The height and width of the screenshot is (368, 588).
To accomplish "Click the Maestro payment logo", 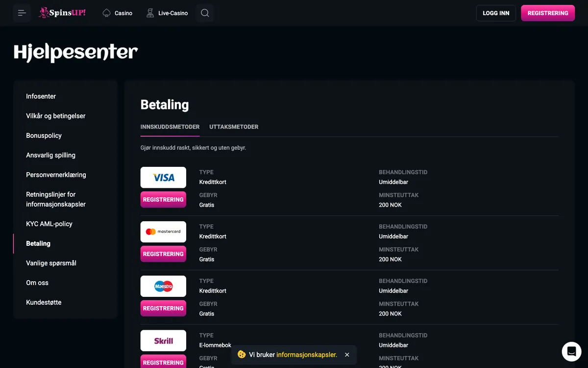I will pos(163,286).
